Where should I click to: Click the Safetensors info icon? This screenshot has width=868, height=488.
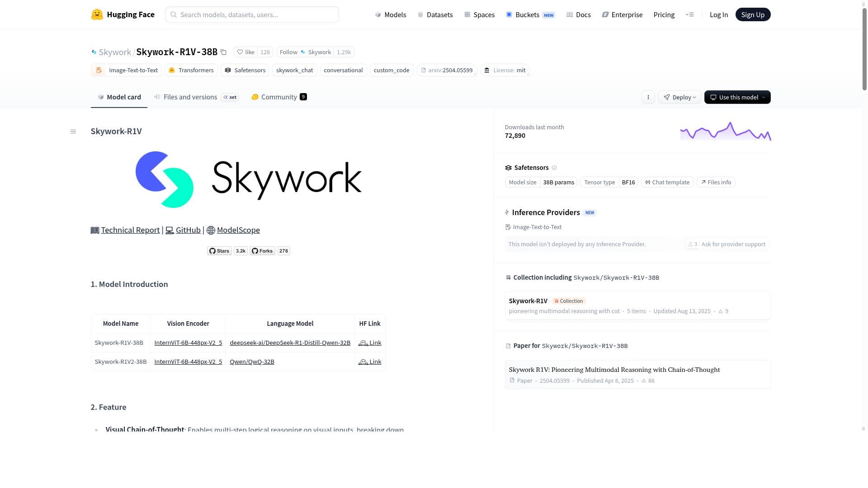(x=554, y=168)
